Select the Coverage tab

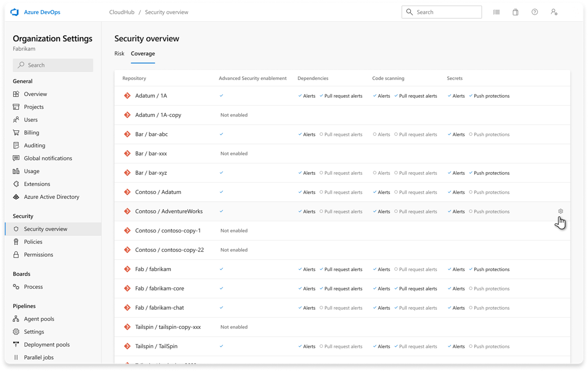pos(143,54)
